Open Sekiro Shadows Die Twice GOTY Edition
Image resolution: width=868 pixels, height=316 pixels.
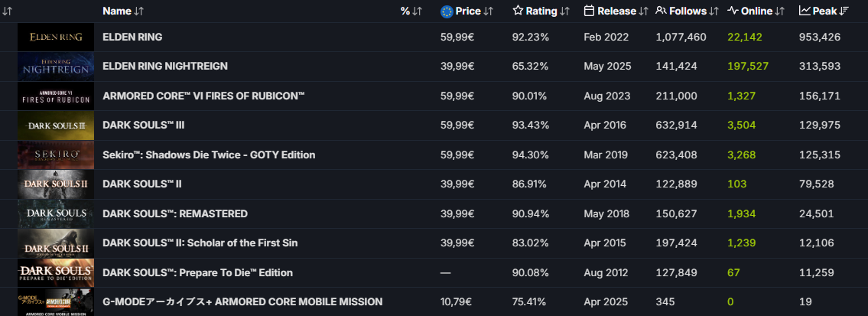pos(209,155)
